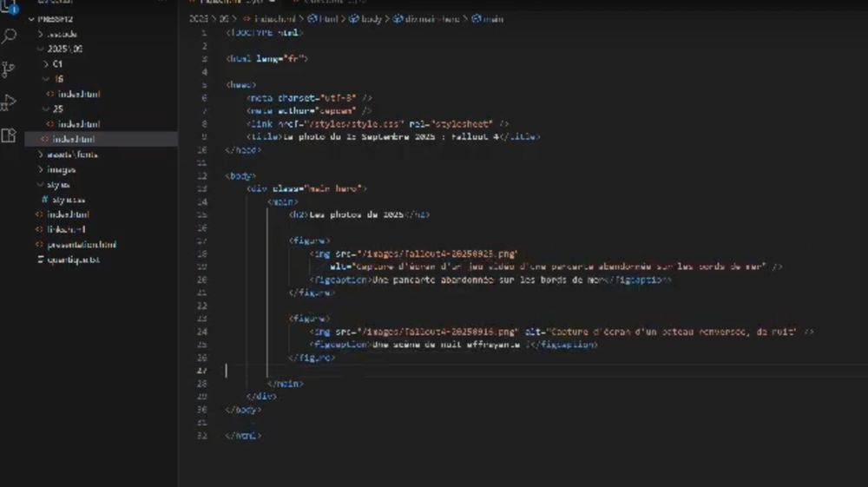The image size is (868, 487).
Task: Click the closing body tag on line 30
Action: [x=243, y=410]
